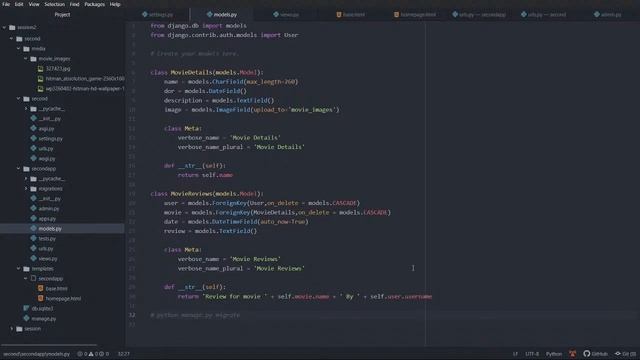Screen dimensions: 640x360
Task: Open urls.py listed below tests.py
Action: (46, 249)
